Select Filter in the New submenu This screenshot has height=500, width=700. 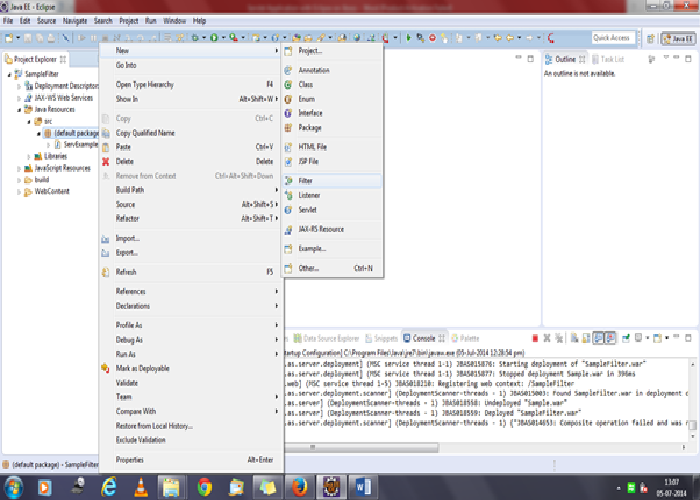click(x=332, y=181)
